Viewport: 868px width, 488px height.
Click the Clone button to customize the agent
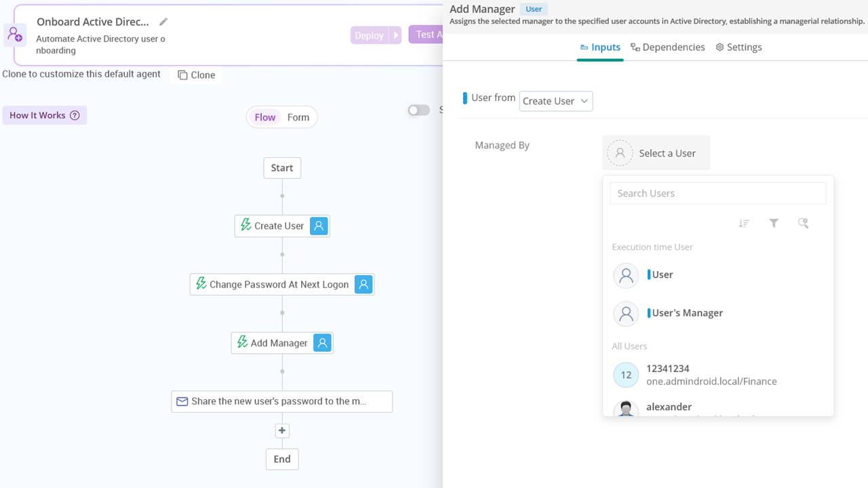[196, 75]
